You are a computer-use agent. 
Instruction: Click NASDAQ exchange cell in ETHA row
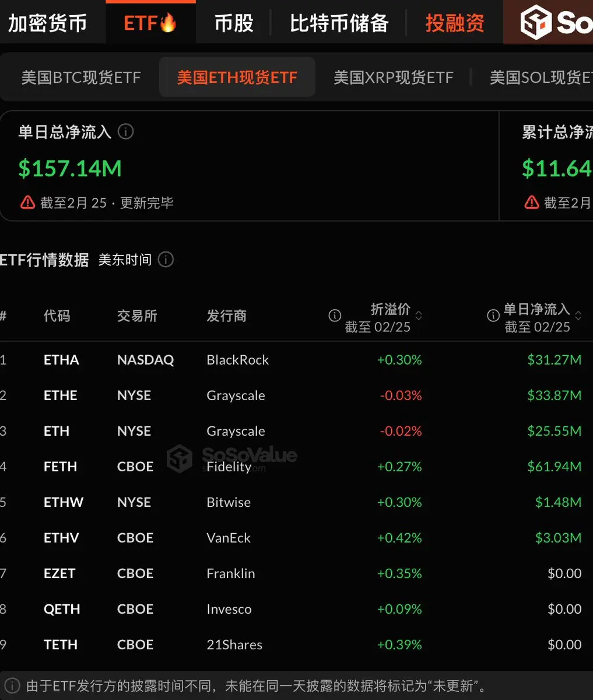pos(146,360)
